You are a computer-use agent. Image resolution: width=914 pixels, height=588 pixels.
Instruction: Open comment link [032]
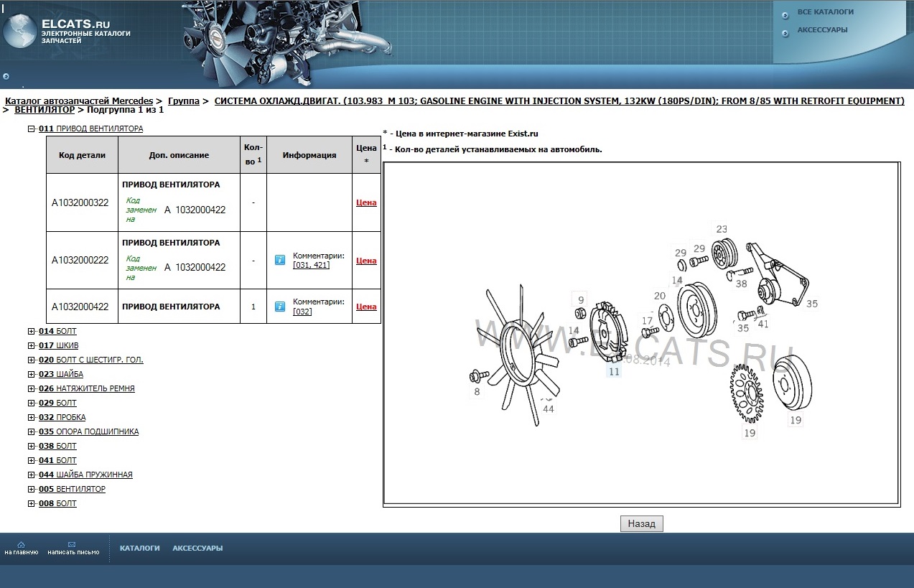click(x=302, y=312)
